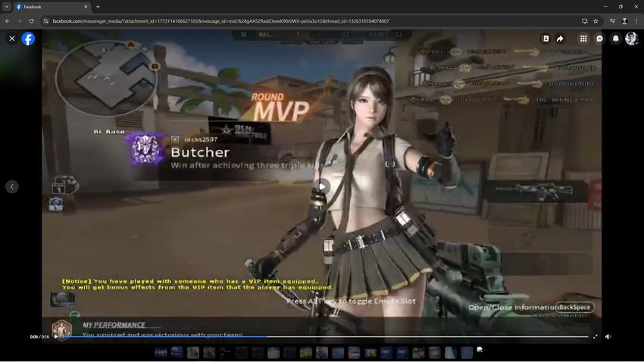Open the Chrome profile avatar
Image resolution: width=644 pixels, height=362 pixels.
[625, 21]
